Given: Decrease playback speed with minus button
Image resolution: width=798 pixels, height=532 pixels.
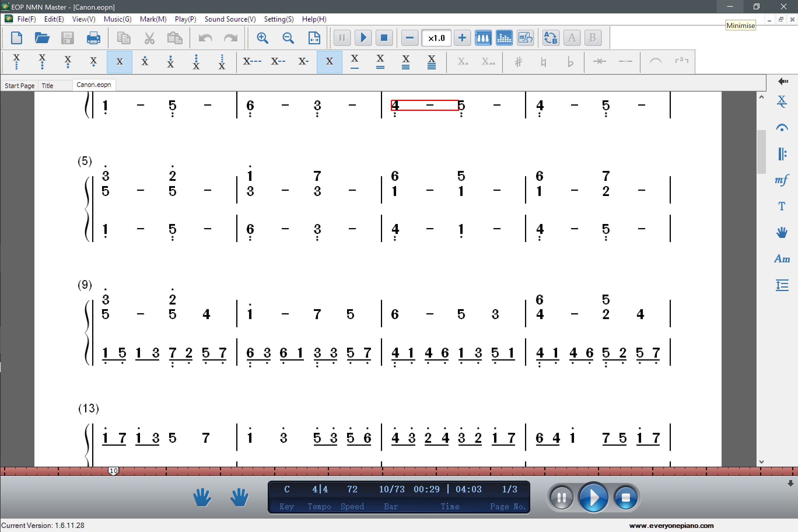Looking at the screenshot, I should pyautogui.click(x=409, y=38).
